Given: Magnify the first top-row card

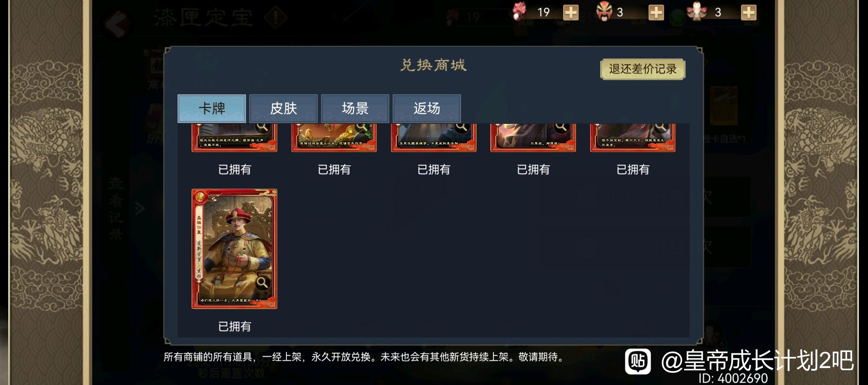Looking at the screenshot, I should tap(262, 127).
